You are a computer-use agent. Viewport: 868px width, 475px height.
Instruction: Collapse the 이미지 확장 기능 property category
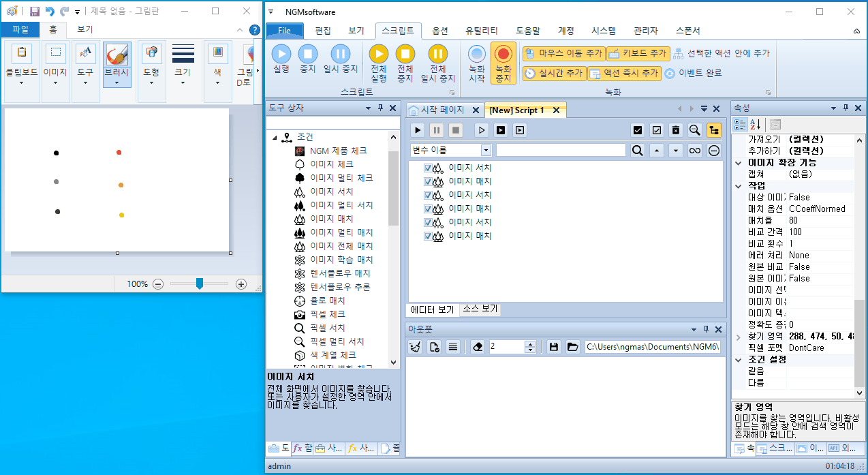coord(739,162)
